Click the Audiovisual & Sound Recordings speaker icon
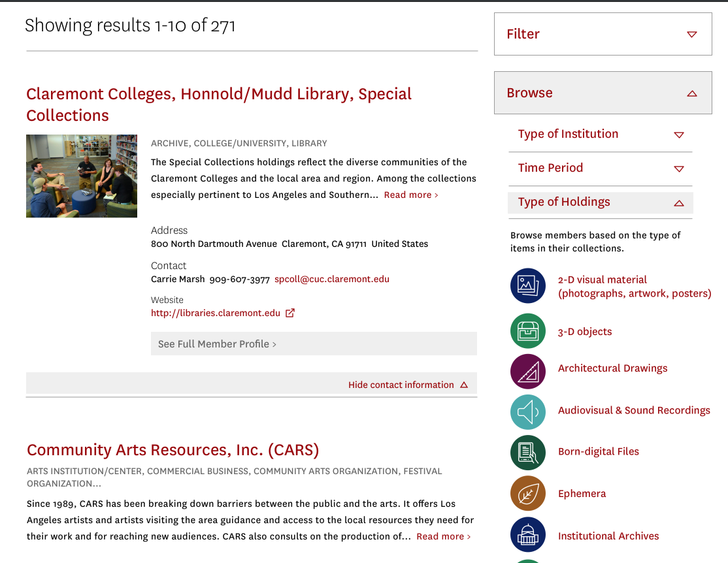The height and width of the screenshot is (563, 728). pos(528,411)
